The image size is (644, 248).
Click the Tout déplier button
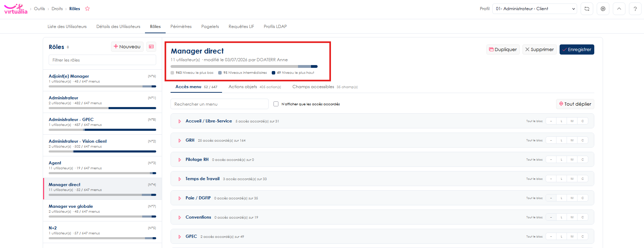click(575, 104)
